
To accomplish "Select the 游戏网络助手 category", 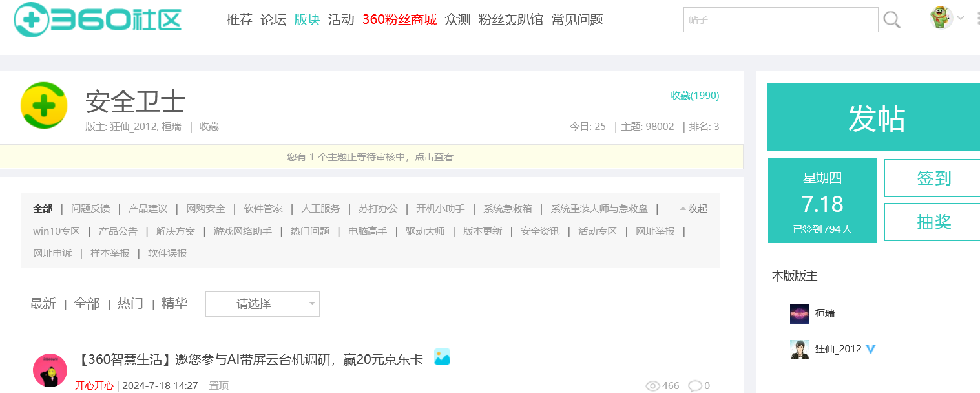I will point(243,231).
